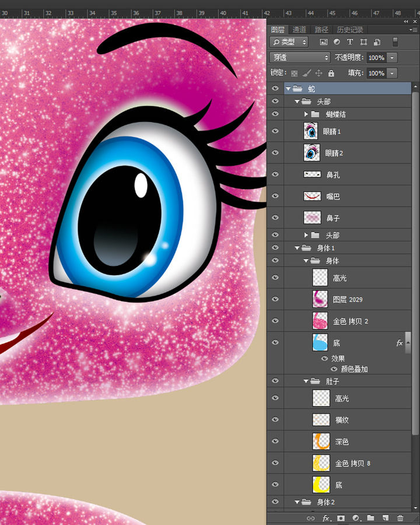Toggle 颜色叠加 effect visibility eye

(x=334, y=369)
